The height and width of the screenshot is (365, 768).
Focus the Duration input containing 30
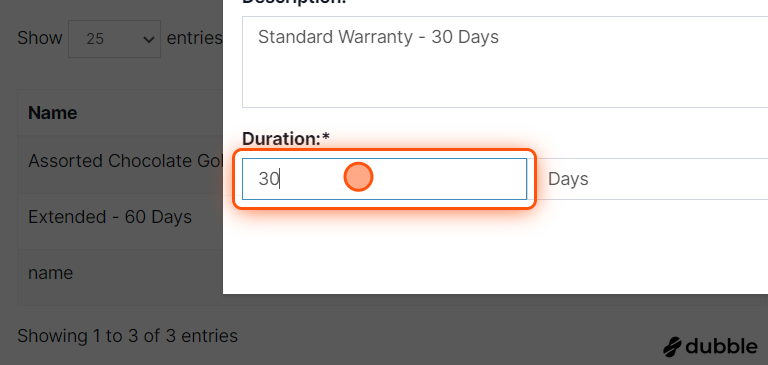(x=384, y=179)
